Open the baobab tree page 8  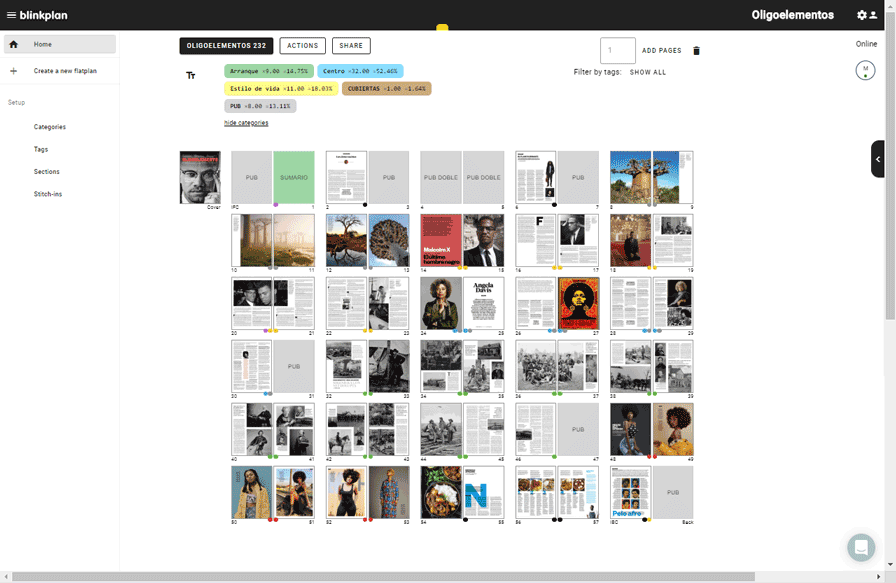coord(630,177)
